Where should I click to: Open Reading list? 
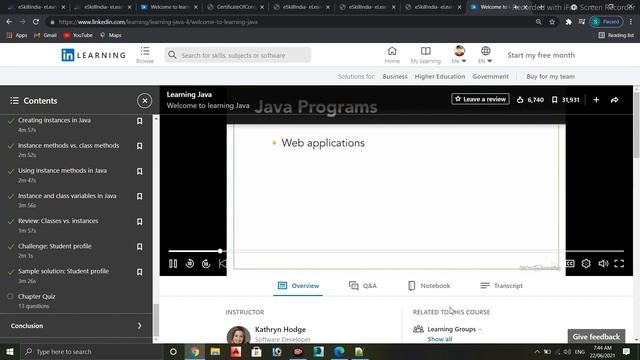coord(616,35)
